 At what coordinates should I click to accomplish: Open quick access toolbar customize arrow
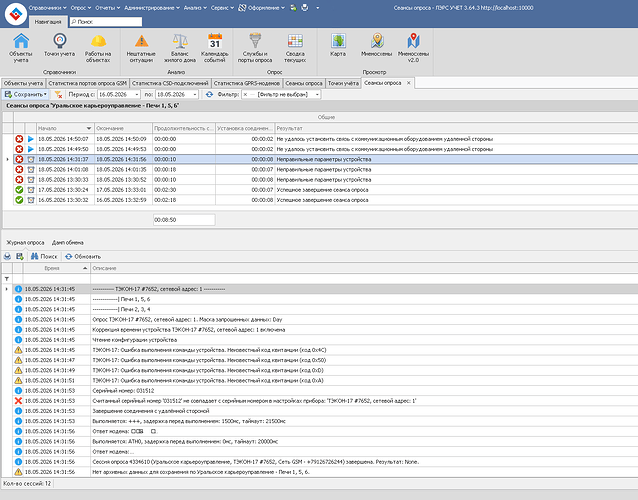(x=317, y=8)
